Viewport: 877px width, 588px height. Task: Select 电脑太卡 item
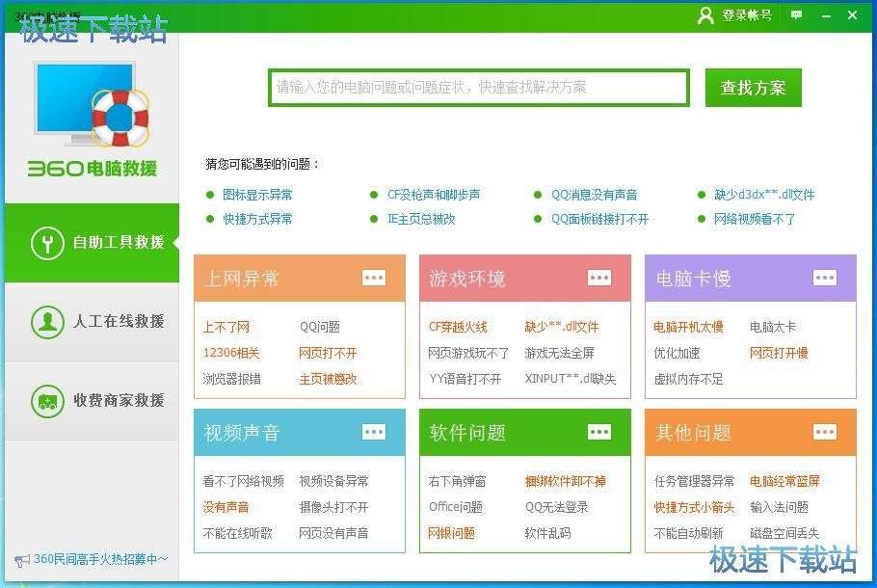coord(772,327)
